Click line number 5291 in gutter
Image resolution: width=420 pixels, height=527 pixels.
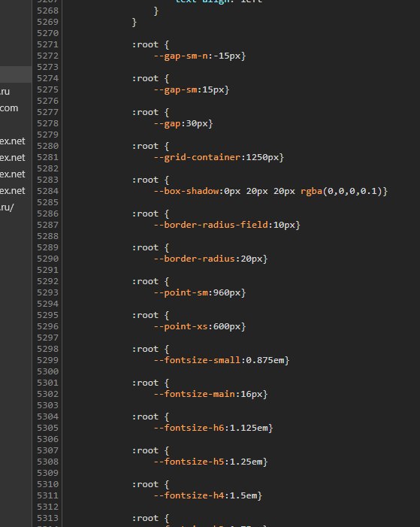[48, 270]
